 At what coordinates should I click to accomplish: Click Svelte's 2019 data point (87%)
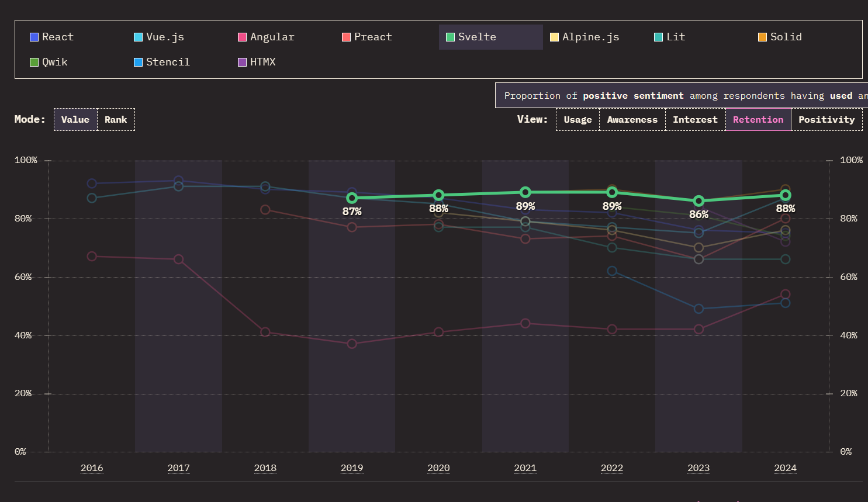pyautogui.click(x=352, y=198)
